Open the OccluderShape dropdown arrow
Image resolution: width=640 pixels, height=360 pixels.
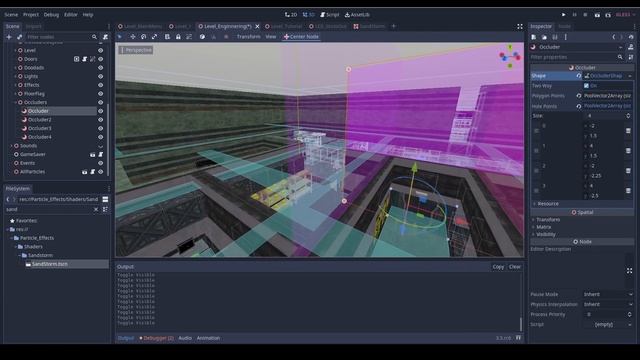click(x=630, y=76)
